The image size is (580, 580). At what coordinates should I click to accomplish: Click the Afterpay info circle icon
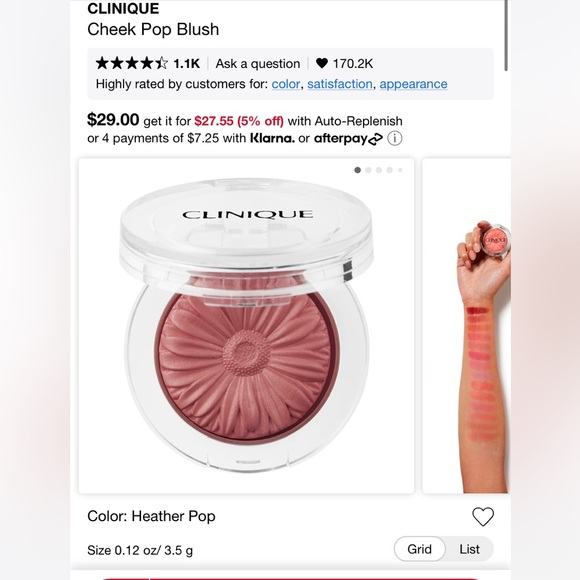point(395,139)
